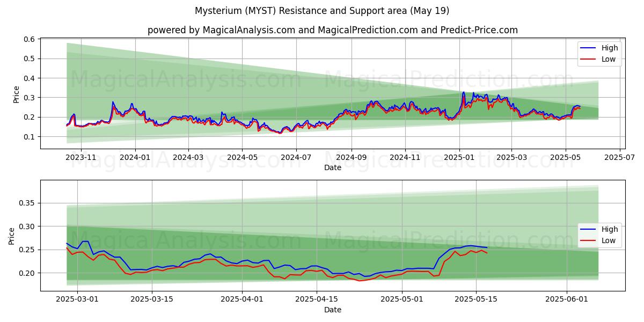Image resolution: width=644 pixels, height=322 pixels.
Task: Click the '2025-05-01' x-axis tick label
Action: (x=401, y=300)
